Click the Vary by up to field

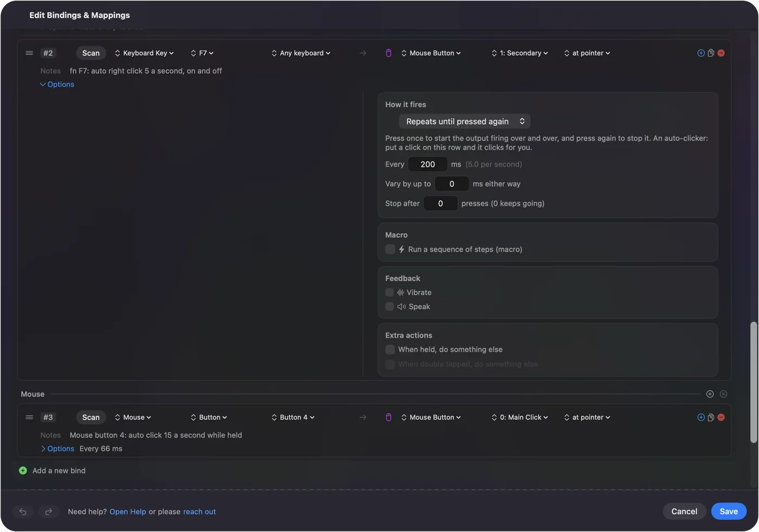pyautogui.click(x=452, y=184)
